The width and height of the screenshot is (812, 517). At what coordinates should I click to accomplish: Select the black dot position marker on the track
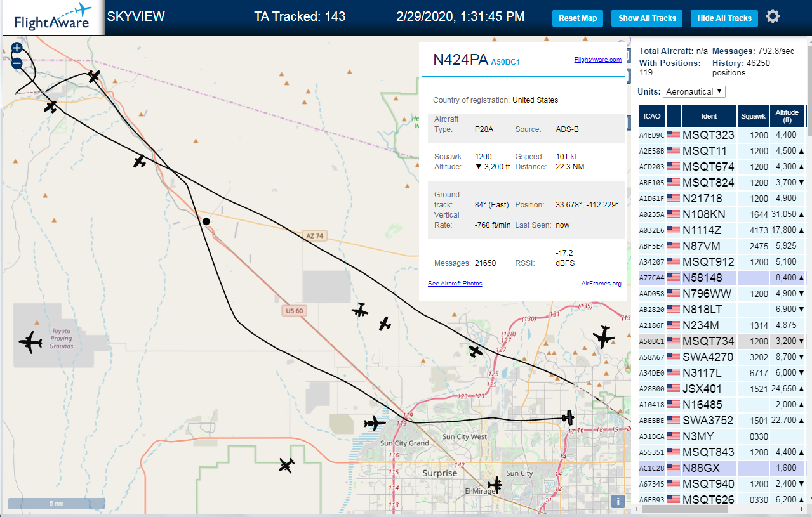tap(206, 221)
